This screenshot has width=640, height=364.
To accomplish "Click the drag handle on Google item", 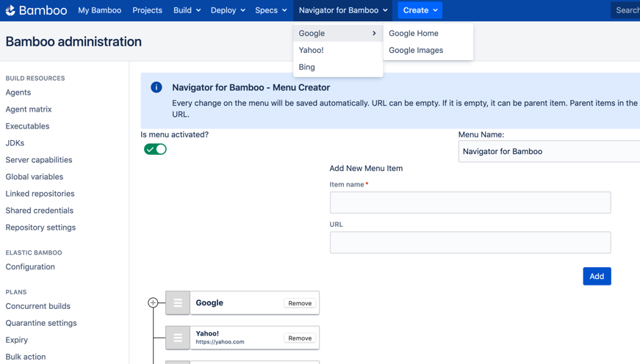I will [178, 303].
